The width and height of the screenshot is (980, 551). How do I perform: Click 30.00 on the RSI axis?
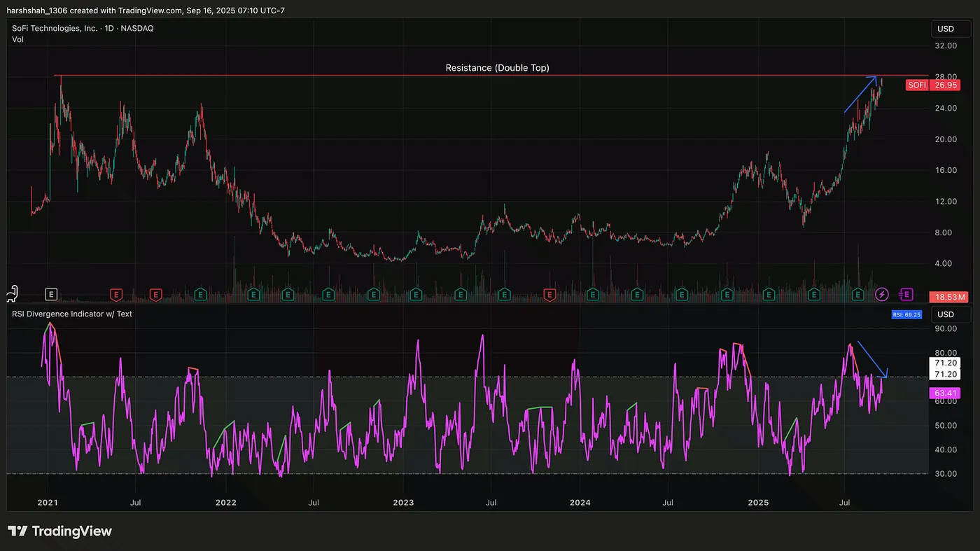[x=946, y=474]
